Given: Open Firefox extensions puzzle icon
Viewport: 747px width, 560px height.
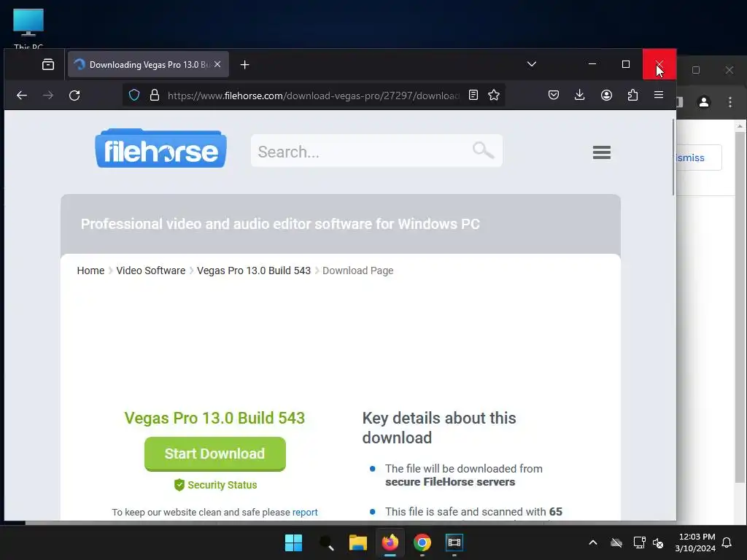Looking at the screenshot, I should coord(632,96).
